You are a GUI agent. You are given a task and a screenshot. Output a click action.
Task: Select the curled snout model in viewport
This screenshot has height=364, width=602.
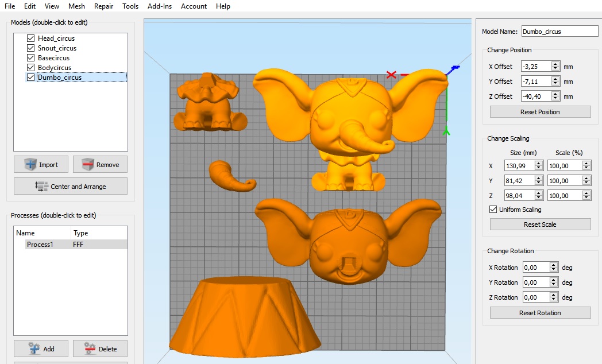coord(232,176)
